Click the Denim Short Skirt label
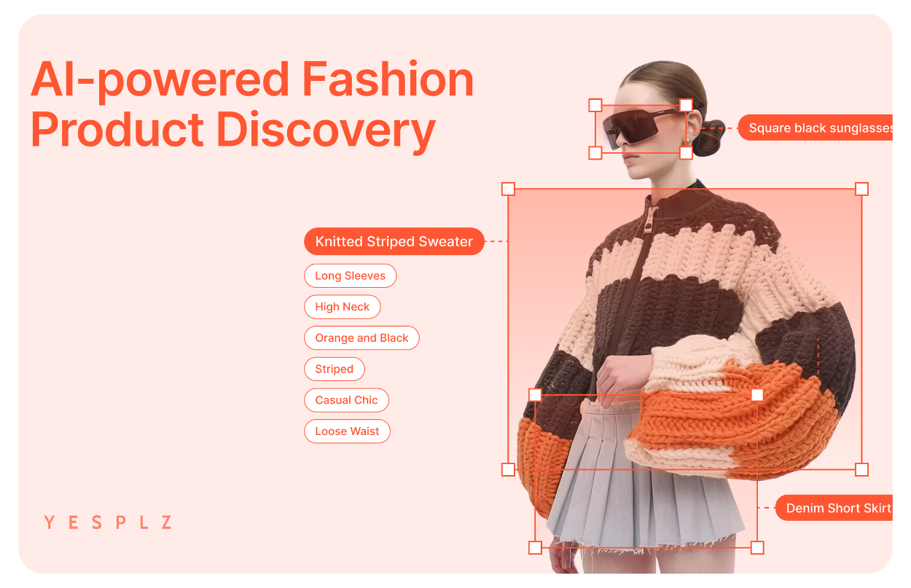The height and width of the screenshot is (588, 911). (834, 509)
